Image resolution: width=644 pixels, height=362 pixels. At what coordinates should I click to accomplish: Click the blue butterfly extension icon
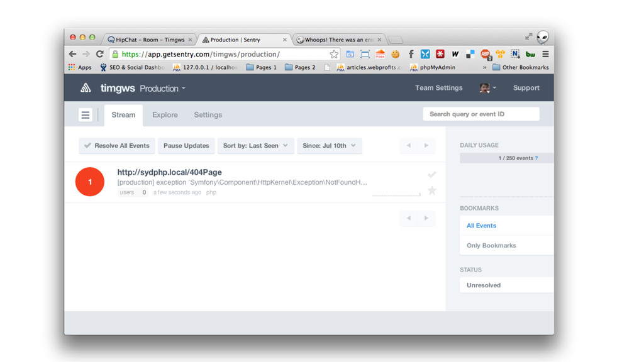(x=425, y=54)
